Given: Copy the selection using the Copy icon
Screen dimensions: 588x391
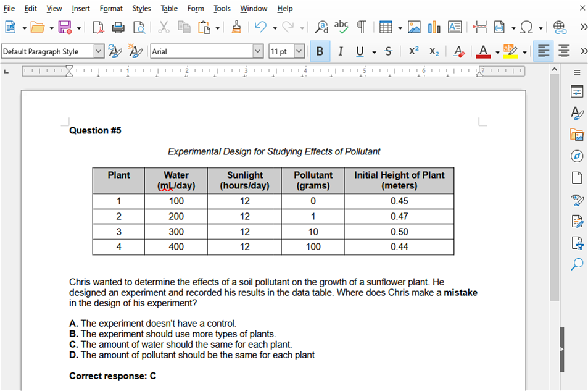Looking at the screenshot, I should click(x=184, y=27).
